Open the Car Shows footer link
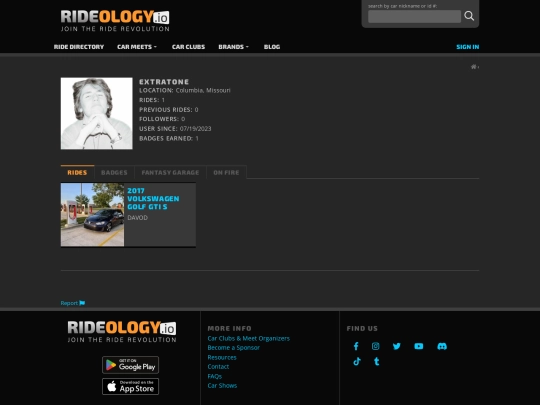Image resolution: width=540 pixels, height=405 pixels. tap(222, 385)
